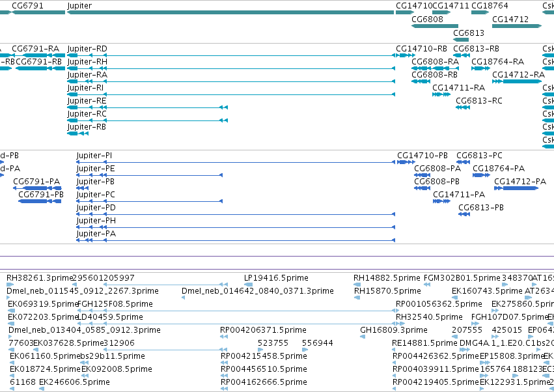
Task: Click the CG14712 gene label
Action: tap(510, 19)
